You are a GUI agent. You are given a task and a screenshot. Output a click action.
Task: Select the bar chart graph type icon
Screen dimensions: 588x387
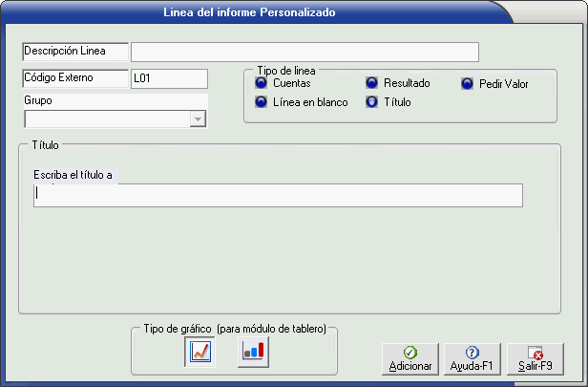click(x=254, y=352)
